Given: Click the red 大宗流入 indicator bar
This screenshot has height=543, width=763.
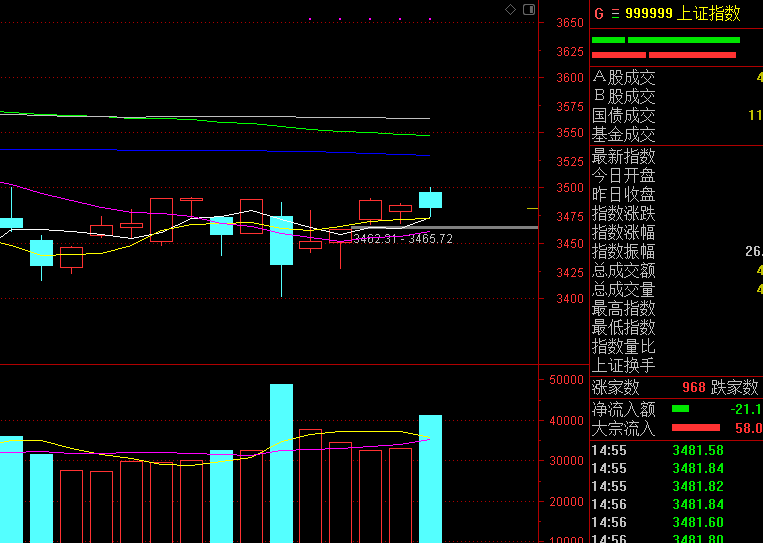Looking at the screenshot, I should point(701,428).
